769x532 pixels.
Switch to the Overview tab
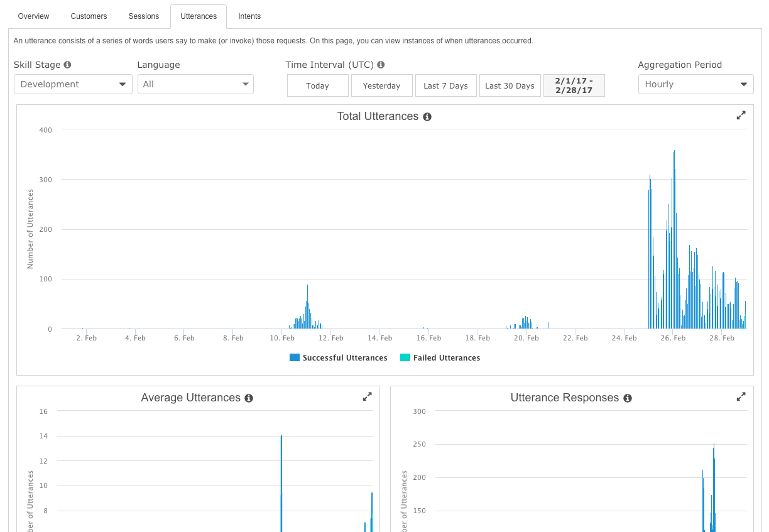pos(33,16)
